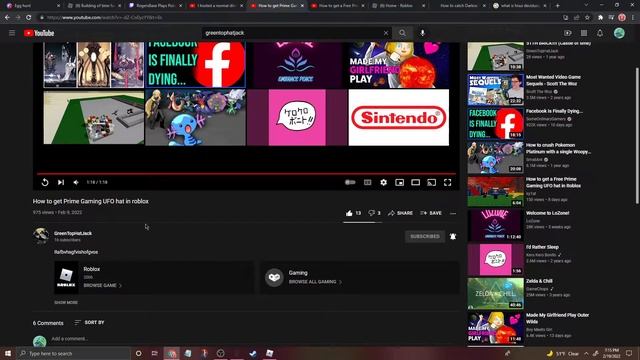Screen dimensions: 640x360
Task: Bookmark this page with star
Action: pos(587,18)
